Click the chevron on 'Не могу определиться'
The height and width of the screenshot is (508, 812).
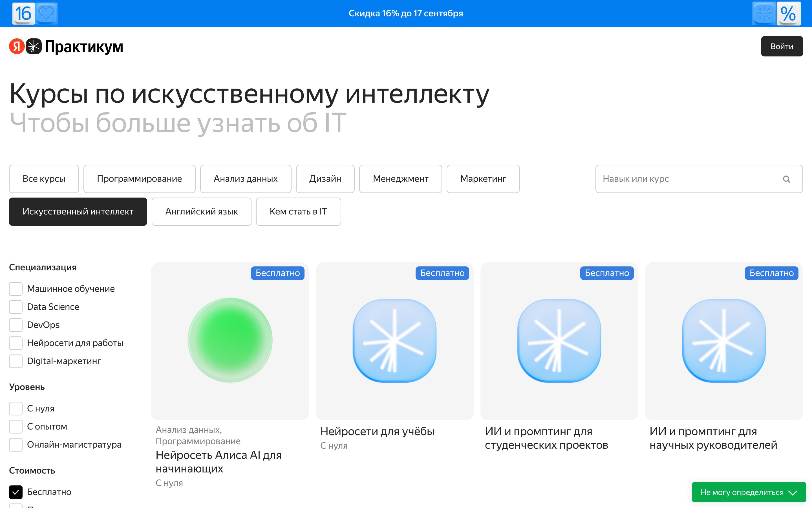(793, 492)
